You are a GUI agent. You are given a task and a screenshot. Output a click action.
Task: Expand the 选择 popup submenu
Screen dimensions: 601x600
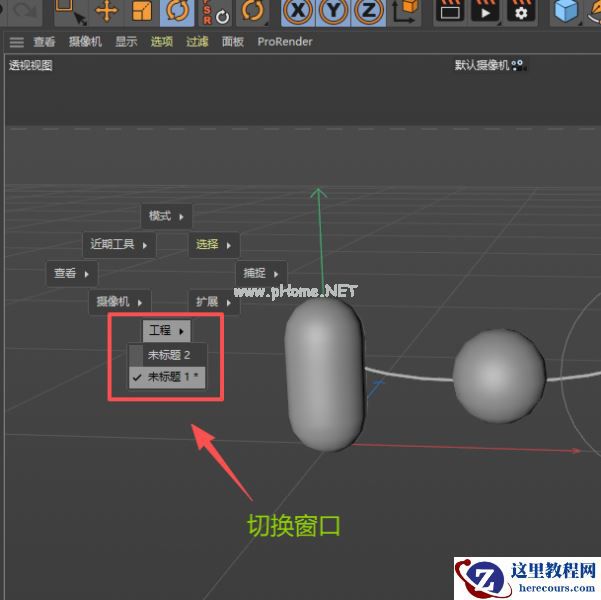[x=214, y=245]
